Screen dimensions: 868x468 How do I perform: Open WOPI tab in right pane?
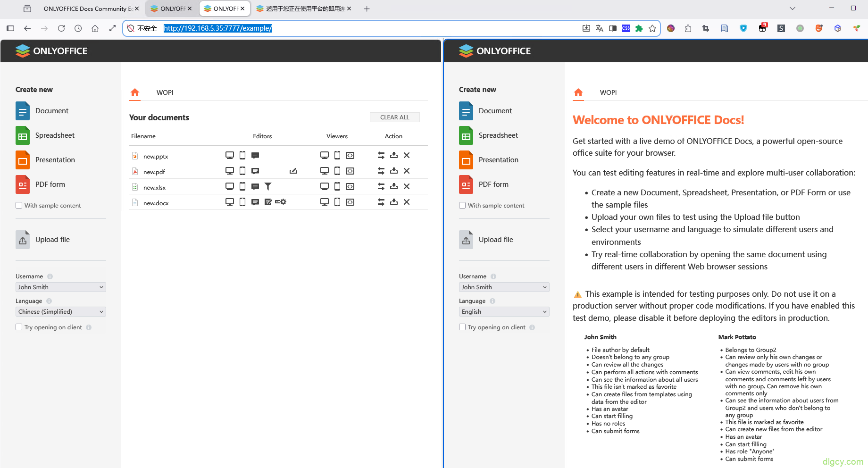pos(609,92)
